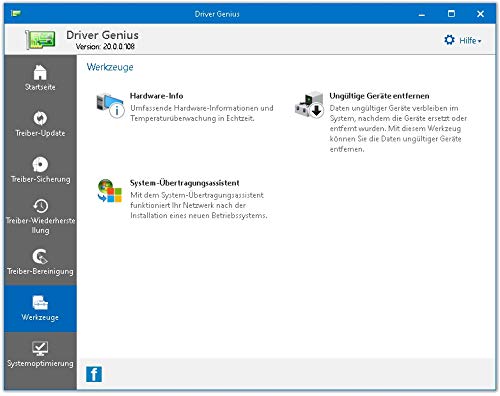500x396 pixels.
Task: Click the title bar application icon
Action: pyautogui.click(x=16, y=13)
